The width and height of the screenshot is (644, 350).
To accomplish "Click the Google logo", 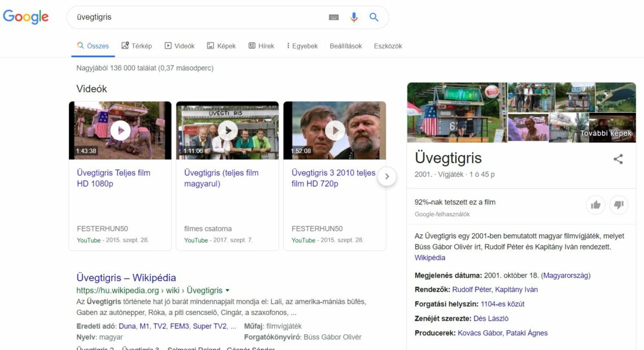I will pyautogui.click(x=25, y=17).
